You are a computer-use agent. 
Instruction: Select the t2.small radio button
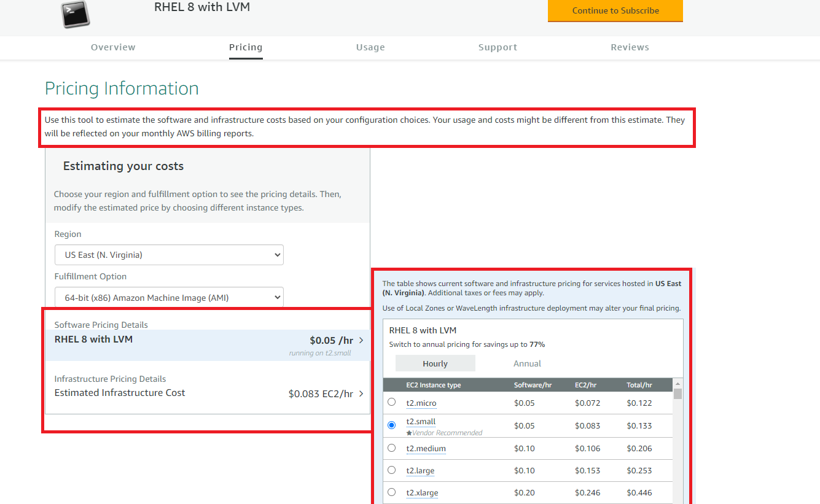(x=392, y=425)
